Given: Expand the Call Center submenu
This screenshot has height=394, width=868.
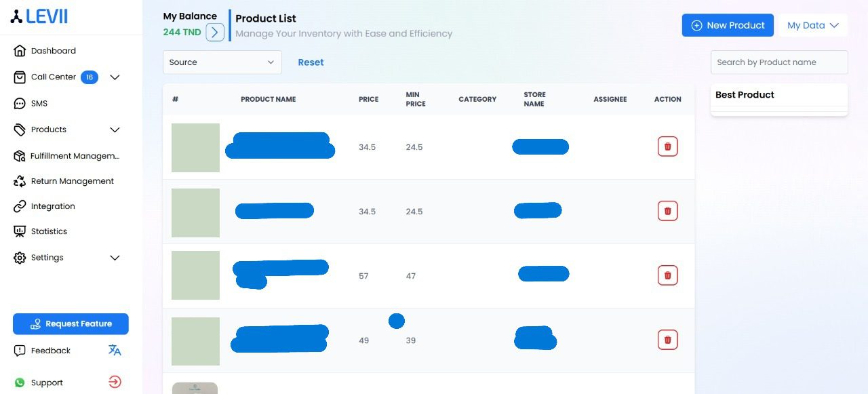Looking at the screenshot, I should (115, 77).
